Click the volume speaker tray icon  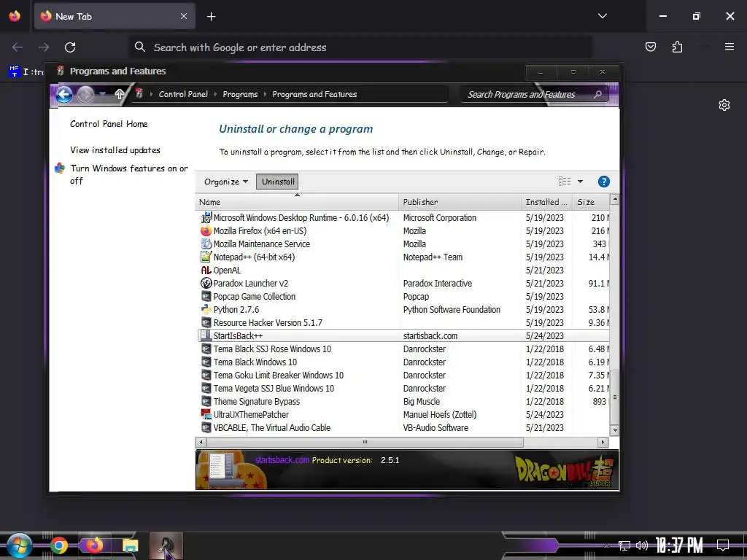[x=642, y=545]
